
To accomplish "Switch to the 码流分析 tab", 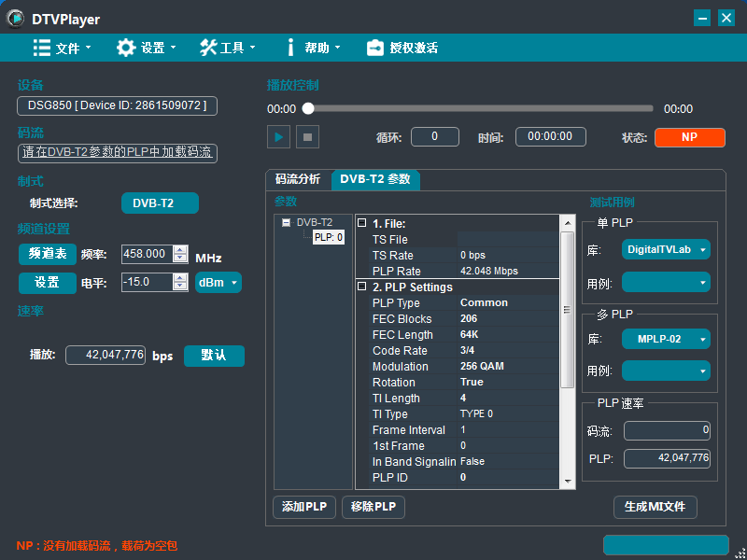I will pos(298,179).
